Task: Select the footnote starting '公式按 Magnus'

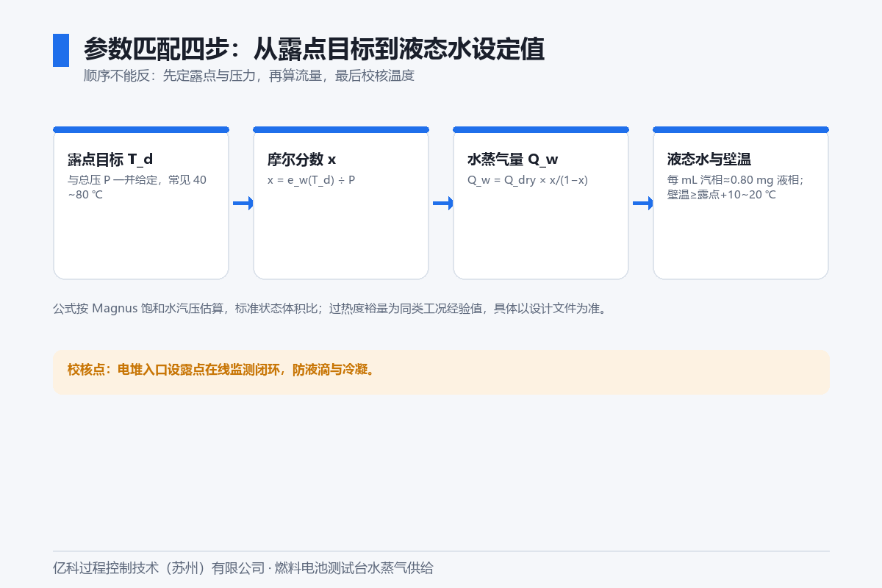Action: pyautogui.click(x=331, y=309)
